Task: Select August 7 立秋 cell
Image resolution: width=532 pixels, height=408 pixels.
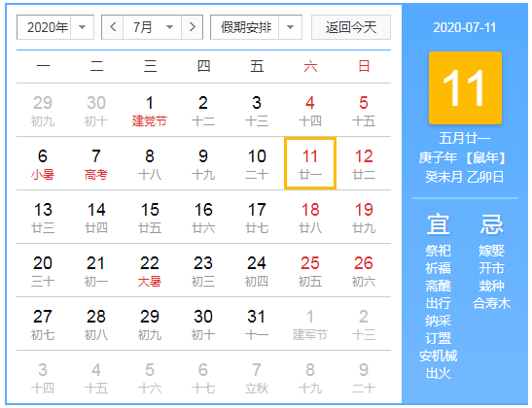Action: click(x=257, y=378)
